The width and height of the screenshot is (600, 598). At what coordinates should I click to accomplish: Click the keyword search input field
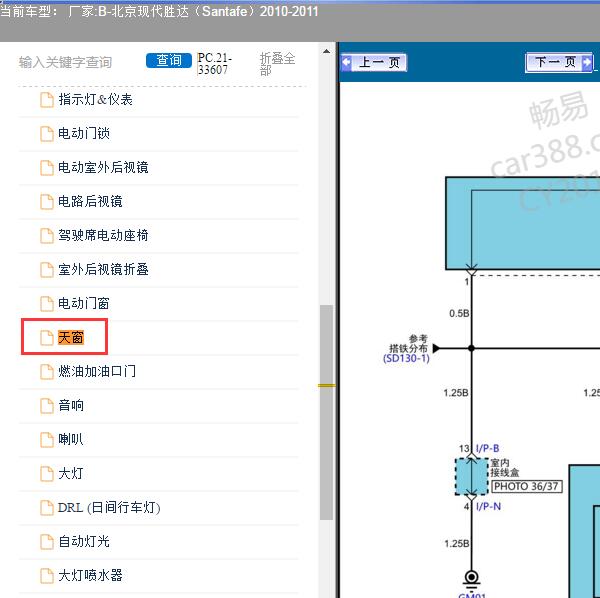[x=78, y=62]
